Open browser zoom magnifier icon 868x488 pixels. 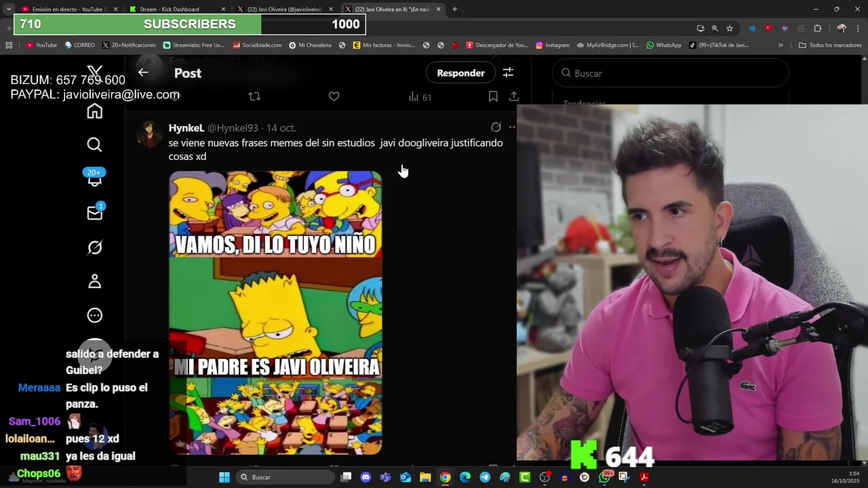coord(715,28)
